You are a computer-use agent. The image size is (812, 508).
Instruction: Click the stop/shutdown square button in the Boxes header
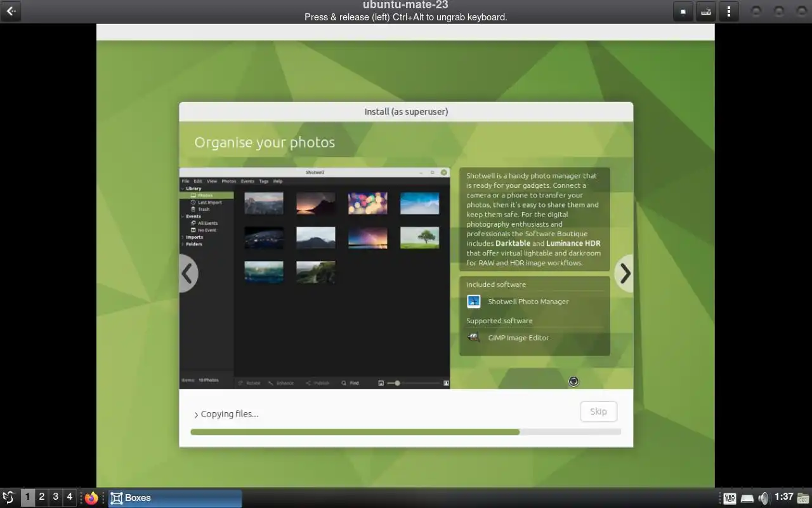[x=683, y=11]
